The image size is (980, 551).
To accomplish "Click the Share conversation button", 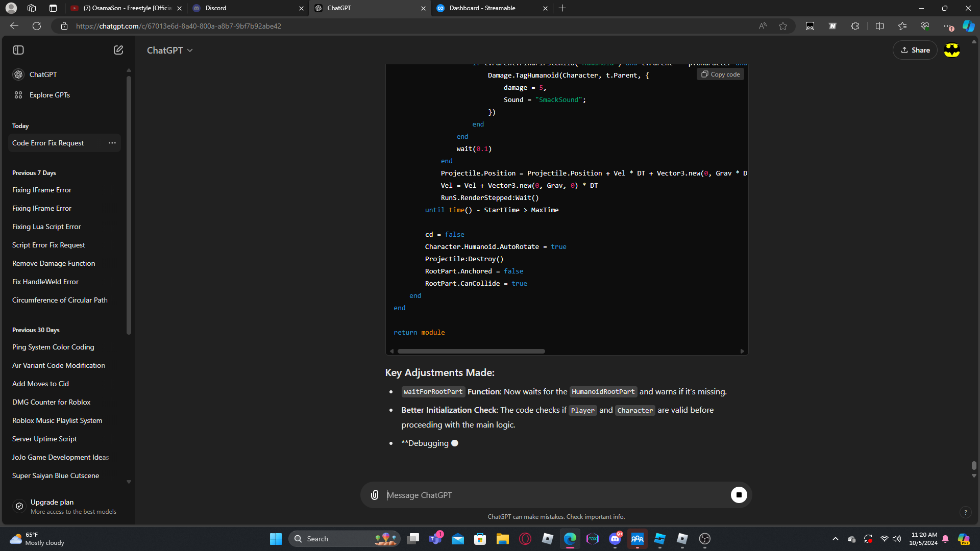I will (x=915, y=50).
